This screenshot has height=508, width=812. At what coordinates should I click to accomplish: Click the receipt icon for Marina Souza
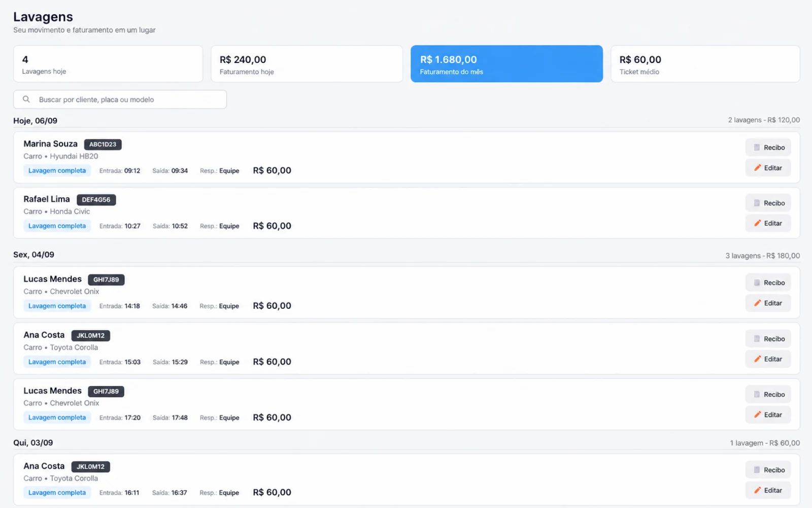pyautogui.click(x=757, y=147)
